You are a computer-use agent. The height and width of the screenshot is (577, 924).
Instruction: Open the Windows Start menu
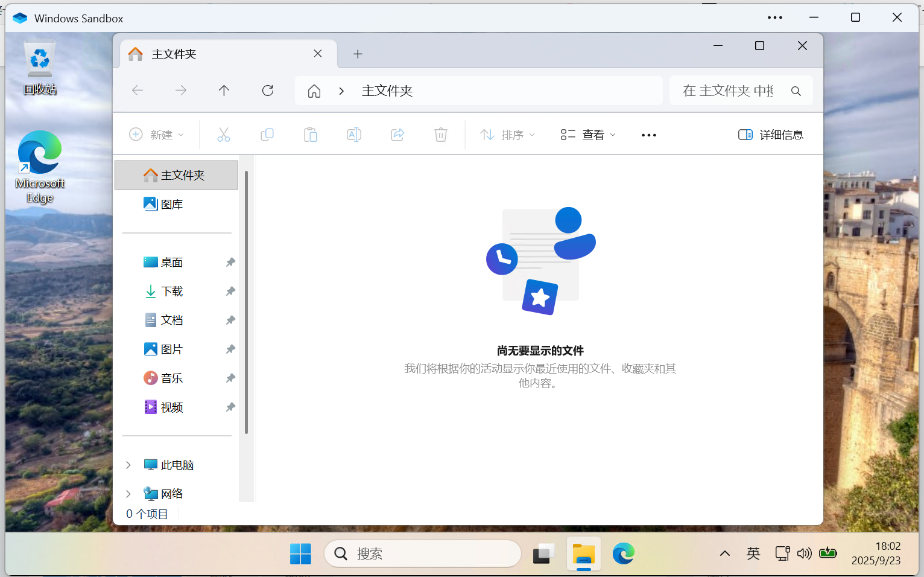tap(300, 553)
